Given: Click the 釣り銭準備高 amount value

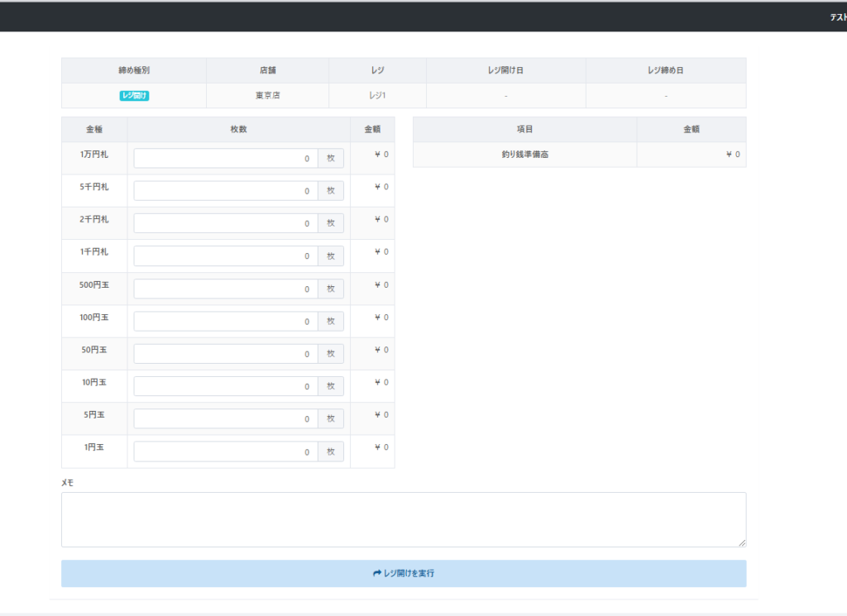Looking at the screenshot, I should click(733, 155).
